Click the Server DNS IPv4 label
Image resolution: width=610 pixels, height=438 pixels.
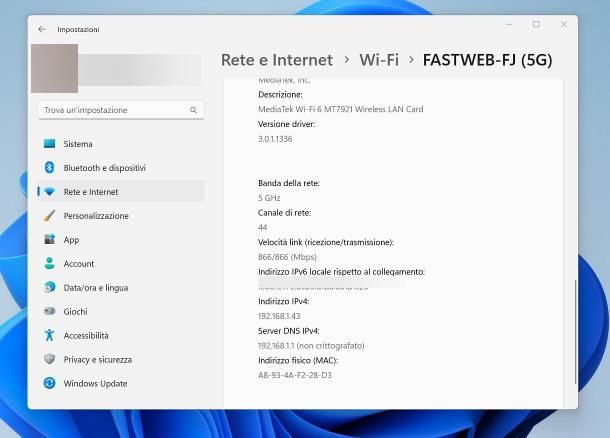pyautogui.click(x=289, y=331)
